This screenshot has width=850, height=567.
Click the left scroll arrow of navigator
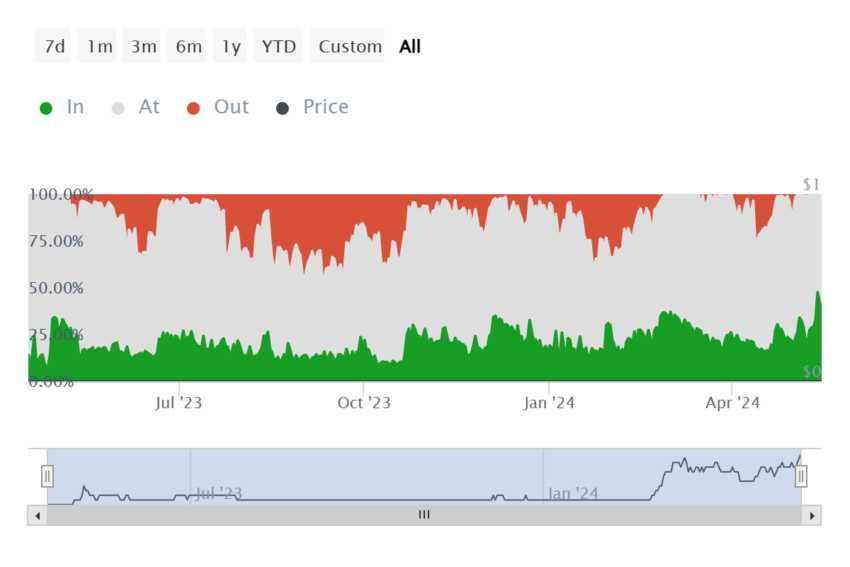tap(37, 516)
